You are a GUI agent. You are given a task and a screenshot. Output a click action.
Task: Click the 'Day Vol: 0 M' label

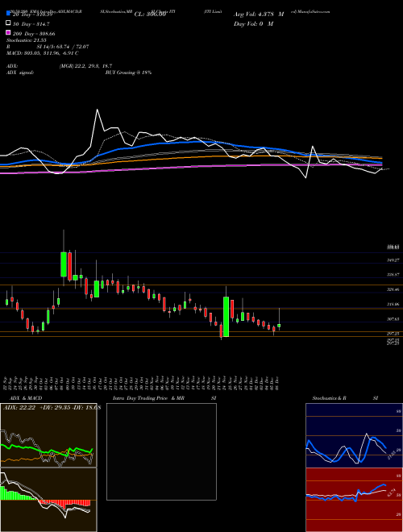click(x=253, y=23)
